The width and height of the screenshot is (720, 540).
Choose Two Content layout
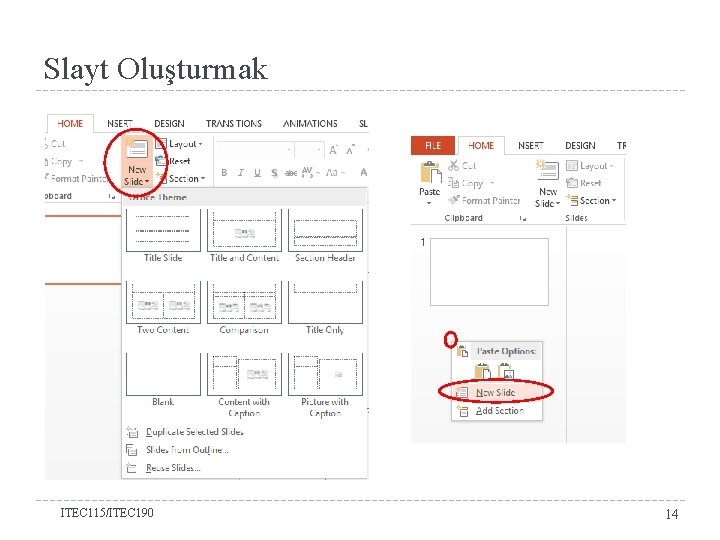[x=163, y=308]
